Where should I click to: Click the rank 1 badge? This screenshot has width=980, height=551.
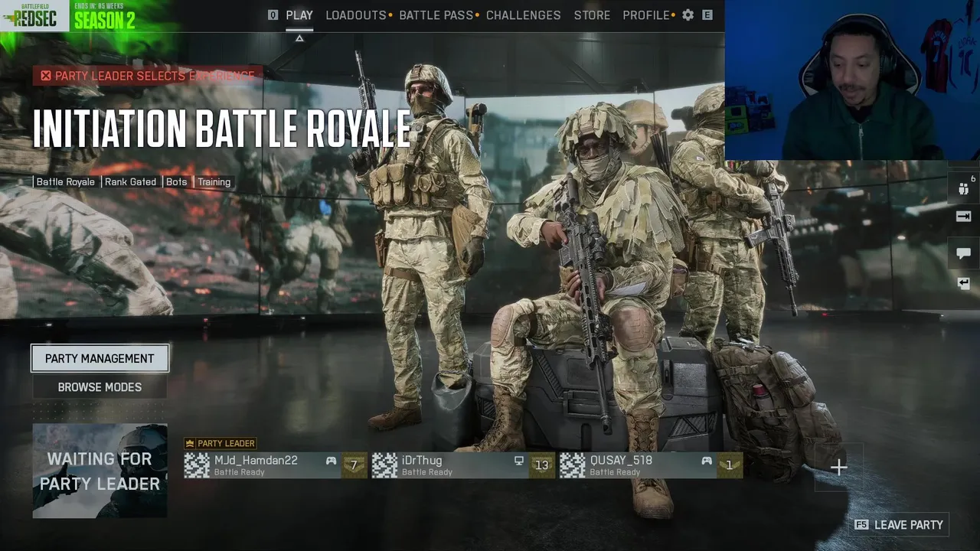coord(729,465)
